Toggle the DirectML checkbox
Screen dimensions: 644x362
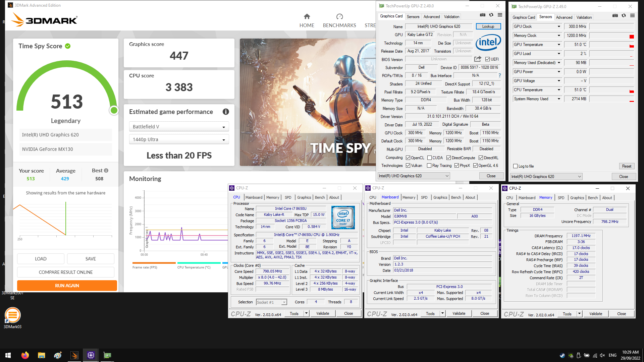tap(481, 158)
